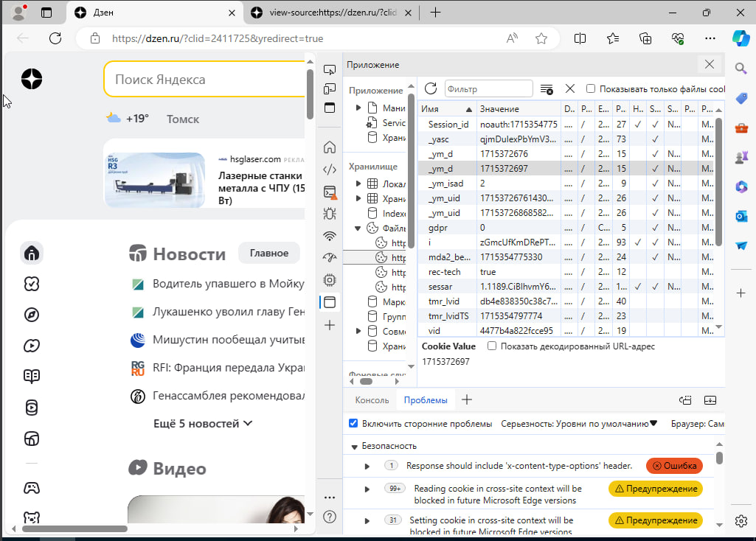This screenshot has width=756, height=541.
Task: Open the Sources bug icon in DevTools
Action: pyautogui.click(x=330, y=214)
